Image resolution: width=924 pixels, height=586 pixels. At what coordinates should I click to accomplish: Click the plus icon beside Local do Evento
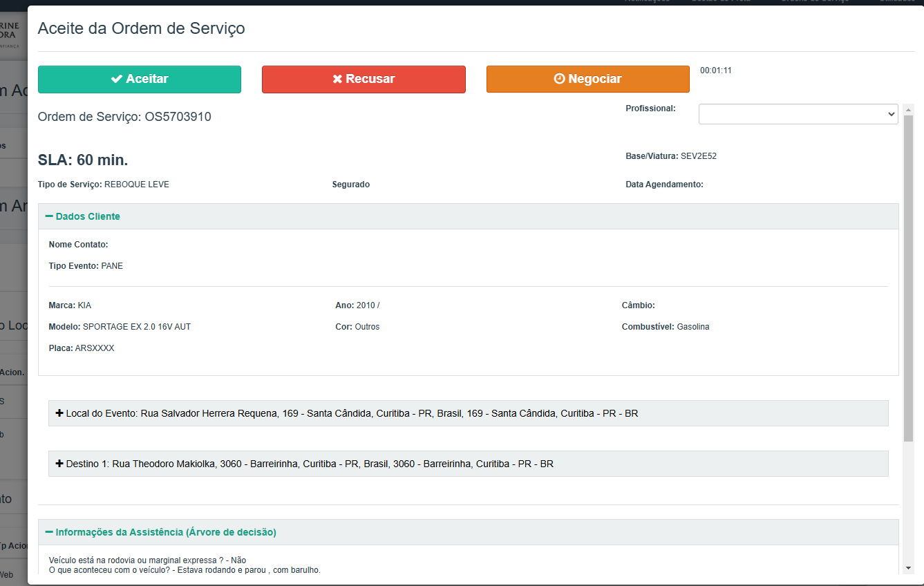click(59, 413)
